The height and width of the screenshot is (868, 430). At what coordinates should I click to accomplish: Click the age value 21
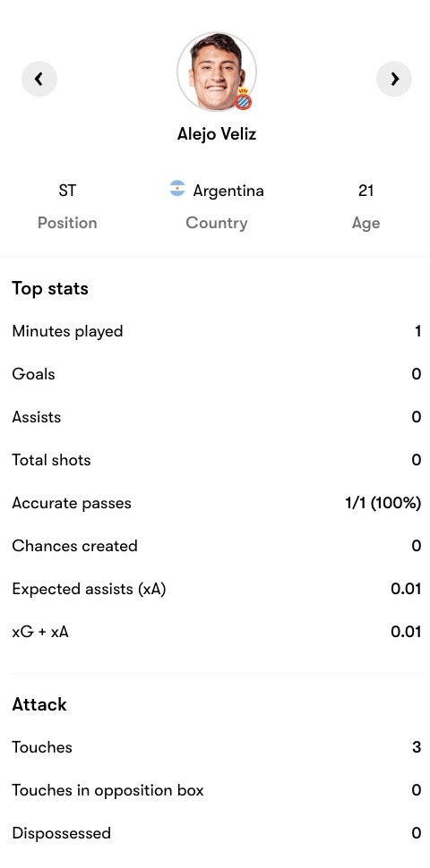pos(365,191)
